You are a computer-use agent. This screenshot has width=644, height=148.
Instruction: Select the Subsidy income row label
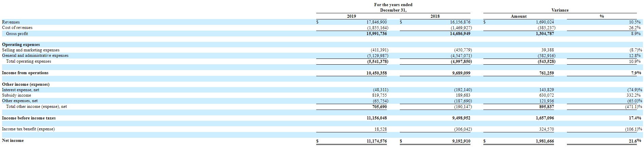coord(17,95)
